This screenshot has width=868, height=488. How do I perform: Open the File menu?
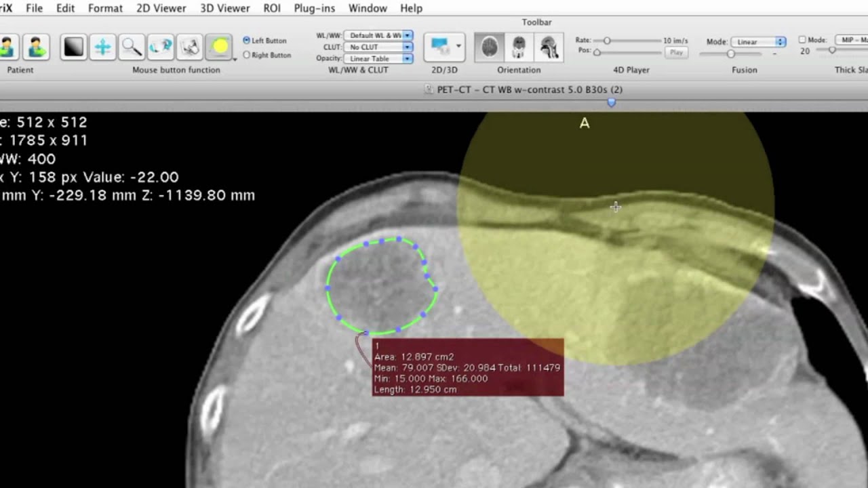[34, 8]
